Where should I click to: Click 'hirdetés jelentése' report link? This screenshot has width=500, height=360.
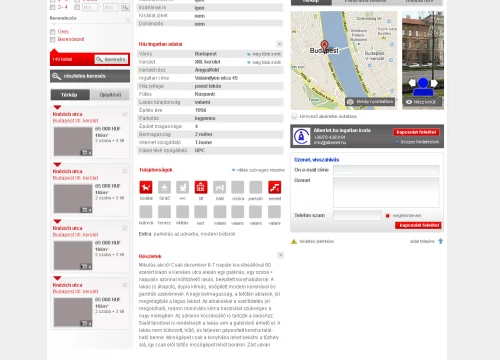tap(317, 241)
